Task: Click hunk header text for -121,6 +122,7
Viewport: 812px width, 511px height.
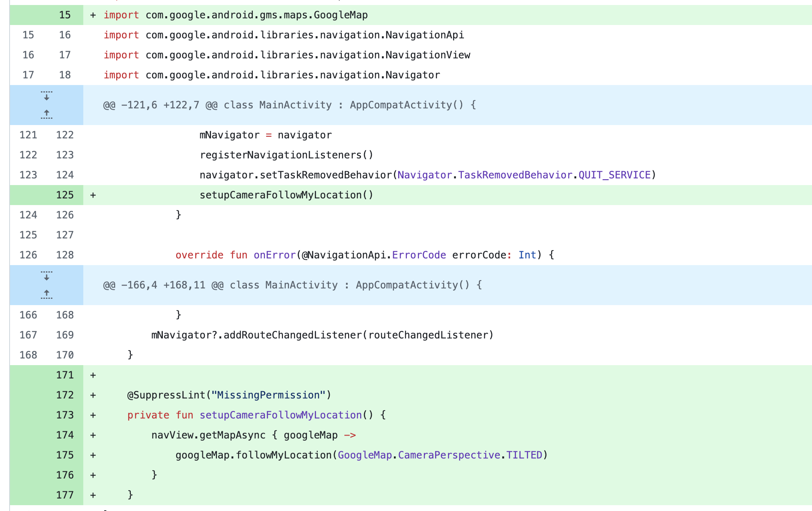Action: (289, 105)
